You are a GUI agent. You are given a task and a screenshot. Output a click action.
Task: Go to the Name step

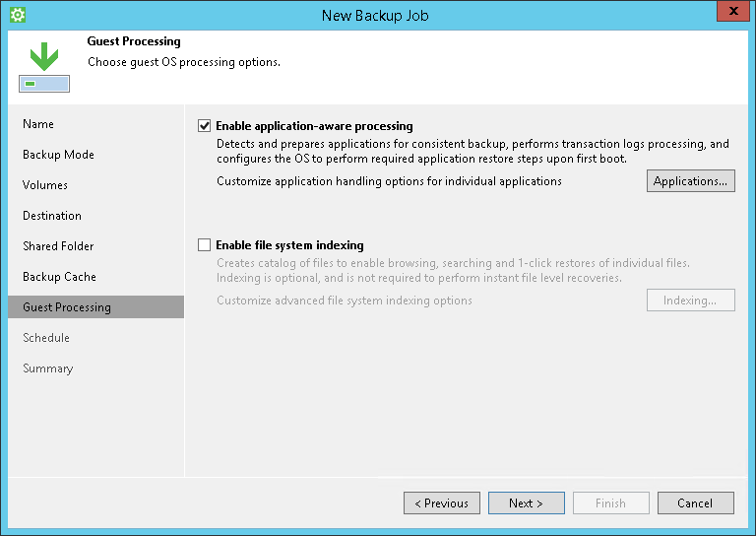(x=38, y=124)
